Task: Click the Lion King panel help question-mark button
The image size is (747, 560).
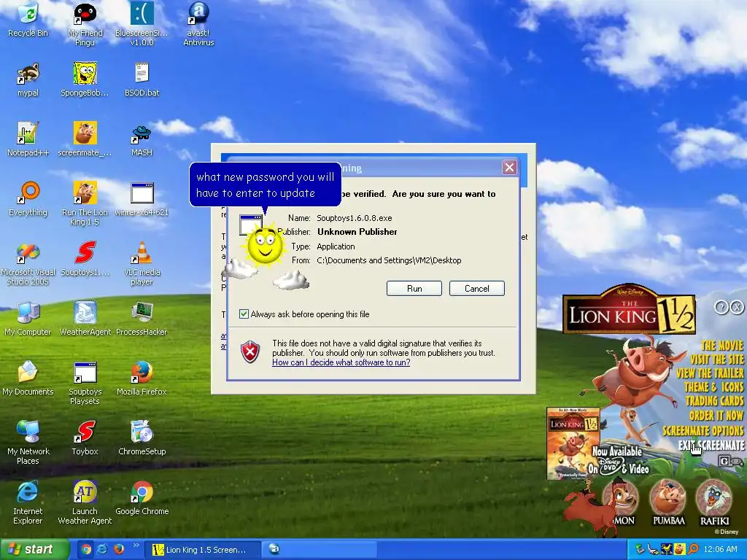Action: [721, 307]
